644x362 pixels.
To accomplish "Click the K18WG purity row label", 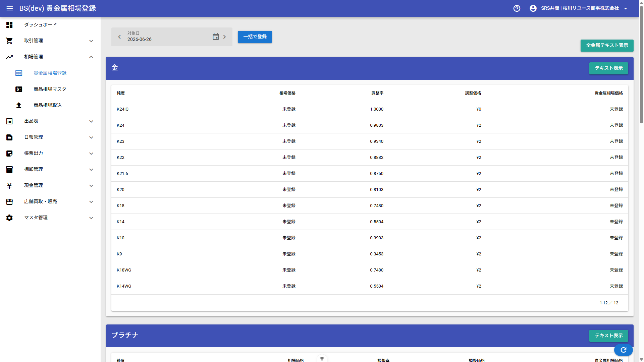I will [x=124, y=270].
